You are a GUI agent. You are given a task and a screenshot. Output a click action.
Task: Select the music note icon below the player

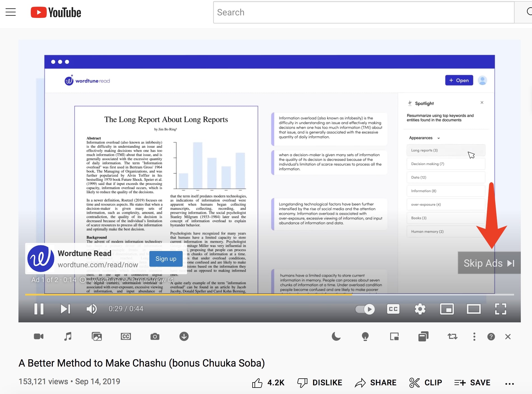pos(67,336)
